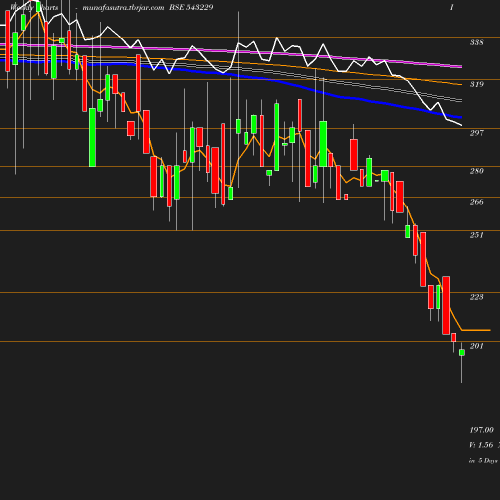Click the 338 price axis label
This screenshot has width=500, height=500.
point(477,42)
